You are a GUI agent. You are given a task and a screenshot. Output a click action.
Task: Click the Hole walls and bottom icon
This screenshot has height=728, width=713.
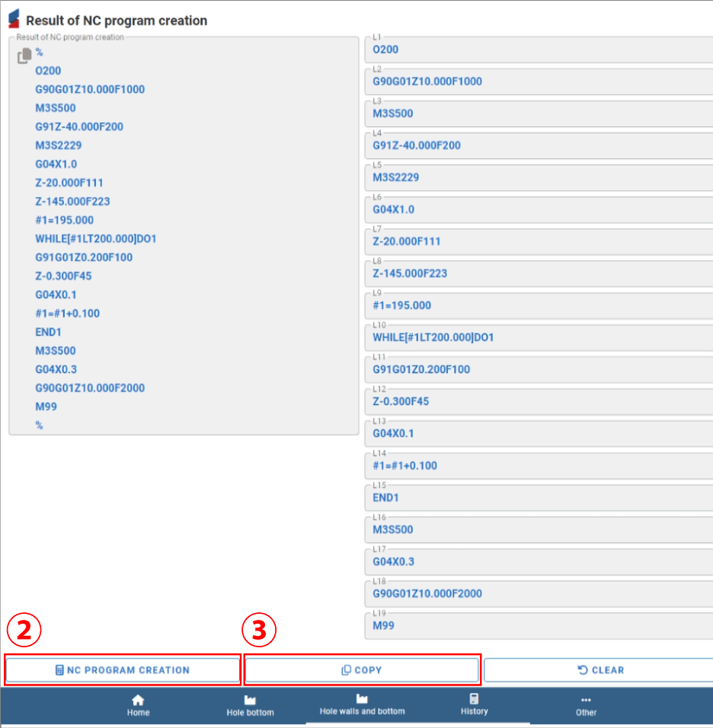pyautogui.click(x=362, y=698)
